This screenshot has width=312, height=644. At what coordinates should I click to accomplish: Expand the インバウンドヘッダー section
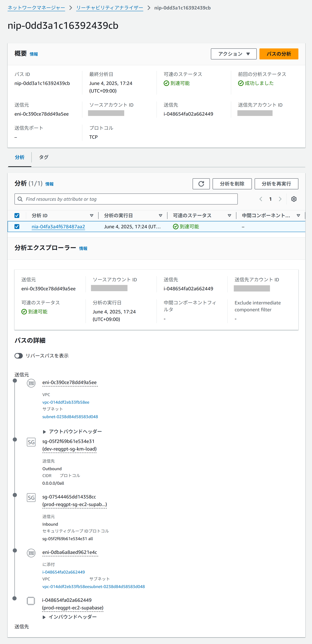(x=69, y=617)
